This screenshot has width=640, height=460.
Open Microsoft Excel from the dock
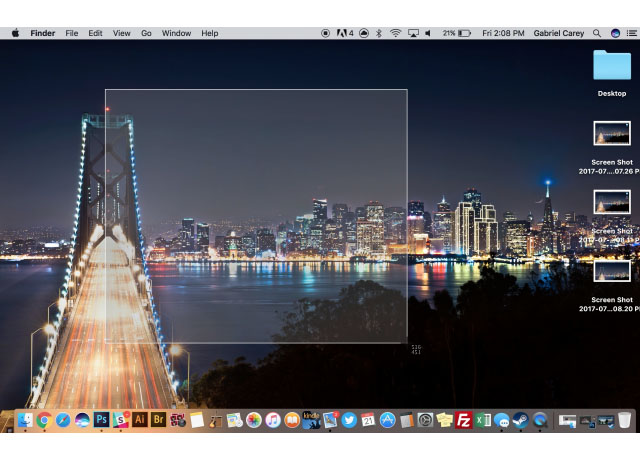482,420
